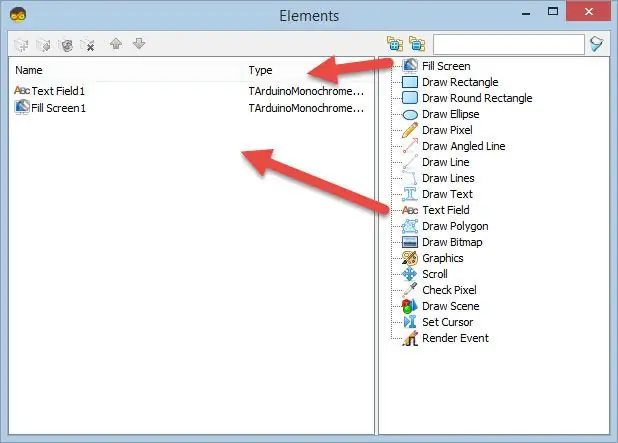618x443 pixels.
Task: Click the move up arrow button
Action: pyautogui.click(x=116, y=44)
